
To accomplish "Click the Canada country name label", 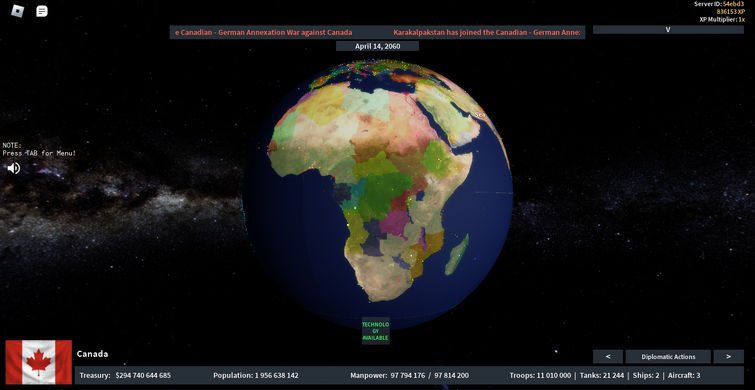I will point(92,354).
